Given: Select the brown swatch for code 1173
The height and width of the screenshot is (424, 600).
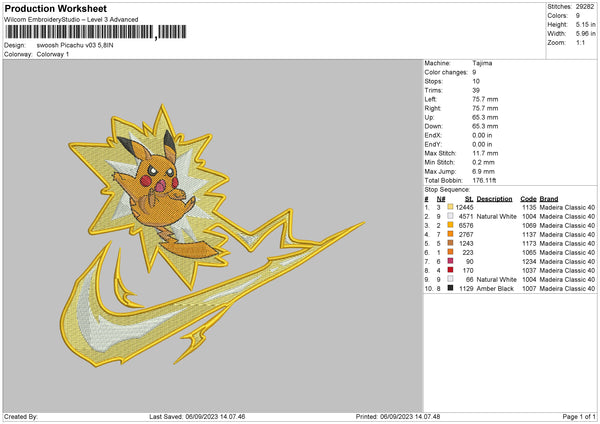Looking at the screenshot, I should [450, 243].
